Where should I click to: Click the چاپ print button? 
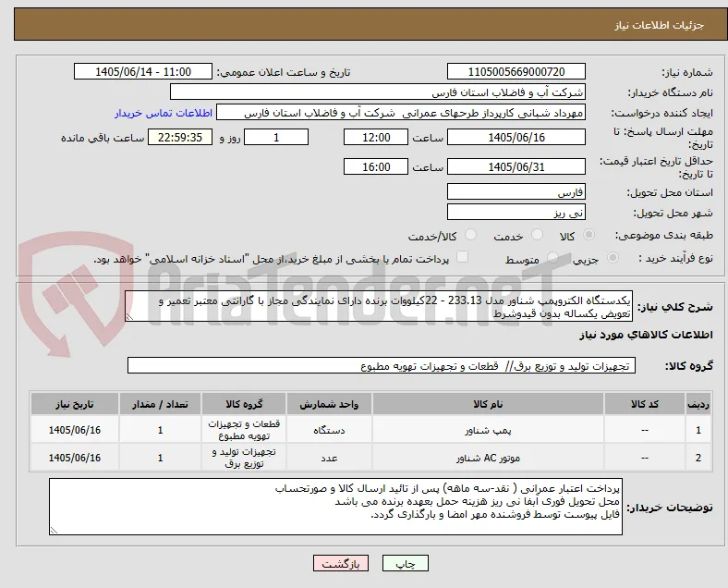[406, 563]
